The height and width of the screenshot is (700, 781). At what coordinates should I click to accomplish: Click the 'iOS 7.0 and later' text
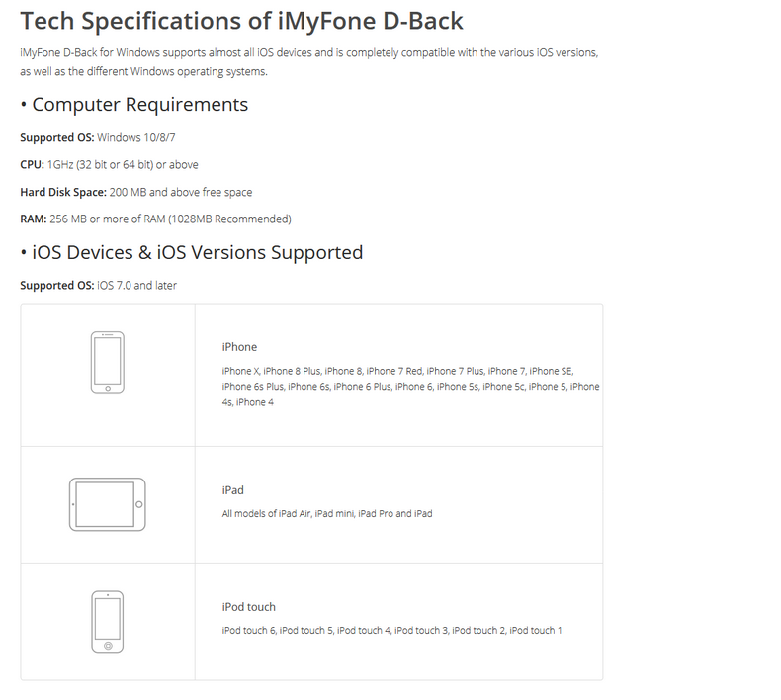point(137,286)
